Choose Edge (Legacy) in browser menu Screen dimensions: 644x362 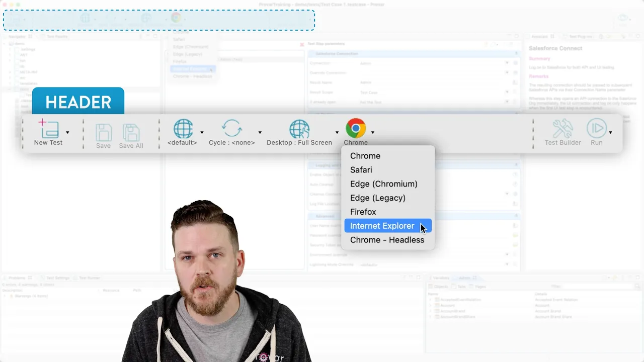coord(388,198)
